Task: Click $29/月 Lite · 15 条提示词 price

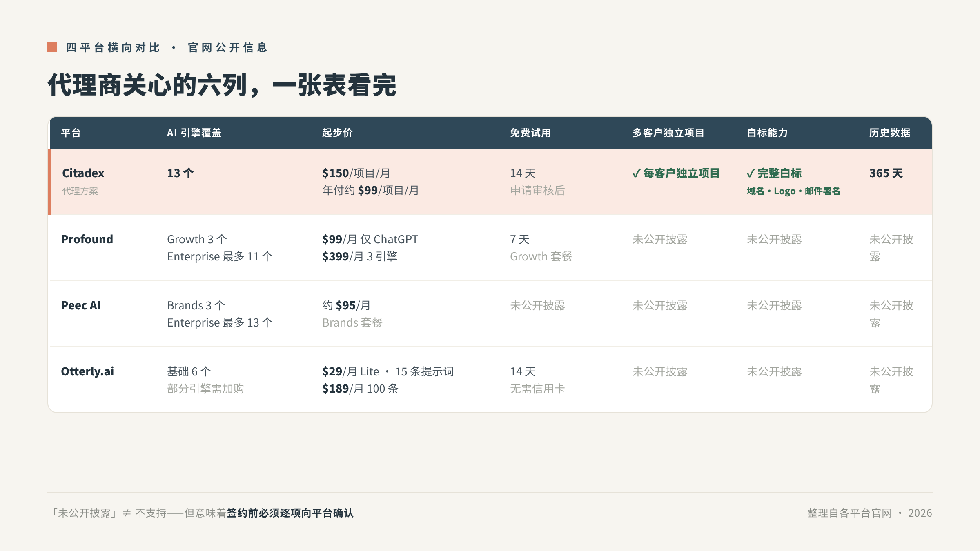Action: click(388, 371)
